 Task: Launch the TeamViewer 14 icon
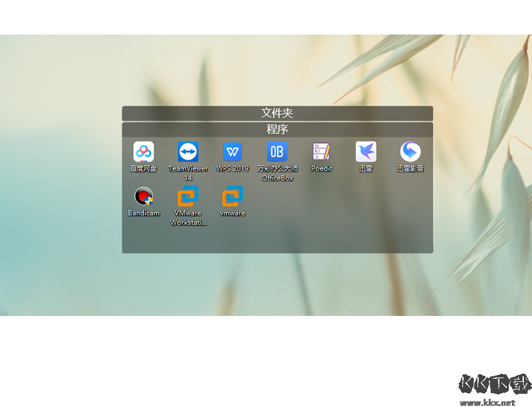point(188,151)
